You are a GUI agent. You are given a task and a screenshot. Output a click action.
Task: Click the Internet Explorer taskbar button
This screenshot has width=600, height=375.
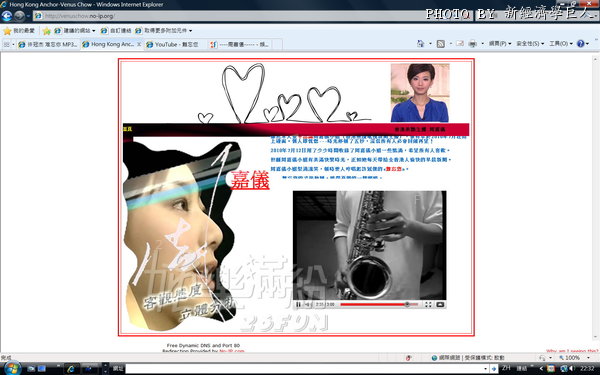(72, 369)
